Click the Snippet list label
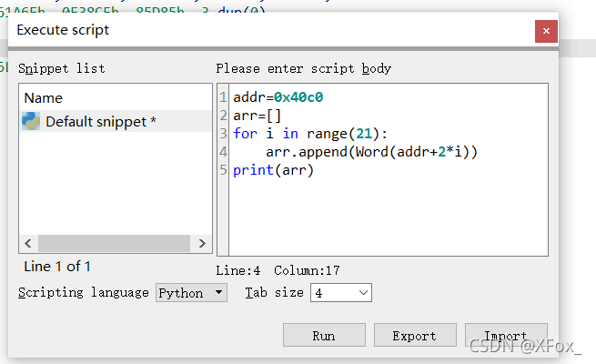The image size is (596, 364). coord(62,68)
